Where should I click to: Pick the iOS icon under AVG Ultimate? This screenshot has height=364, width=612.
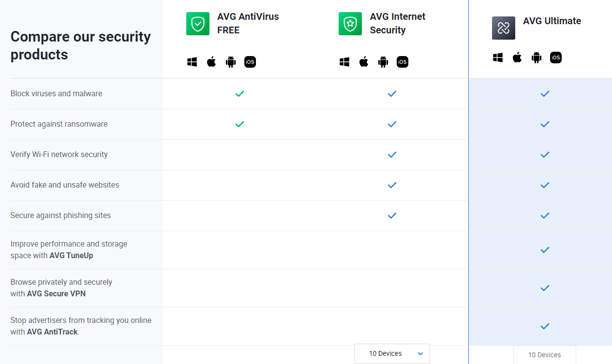[556, 58]
